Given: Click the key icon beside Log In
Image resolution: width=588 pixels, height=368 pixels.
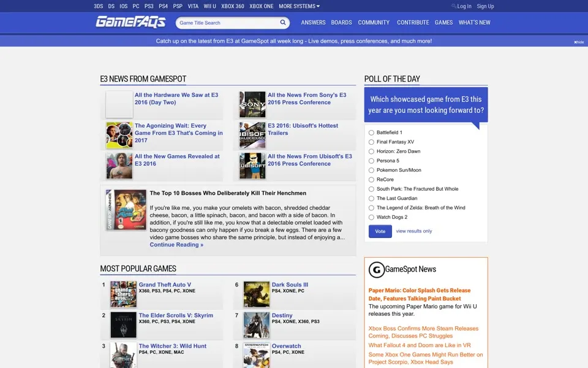Looking at the screenshot, I should (x=454, y=6).
